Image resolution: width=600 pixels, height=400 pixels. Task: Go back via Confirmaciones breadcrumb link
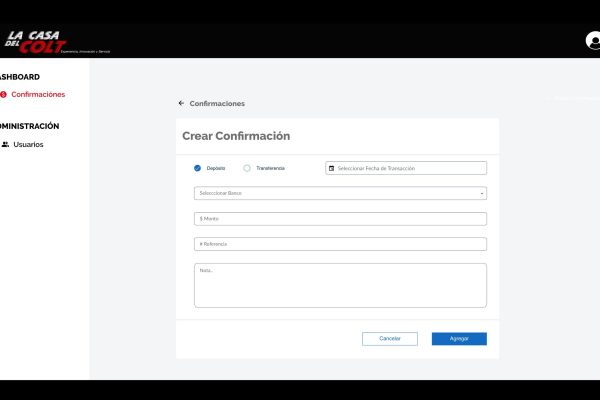[x=217, y=103]
